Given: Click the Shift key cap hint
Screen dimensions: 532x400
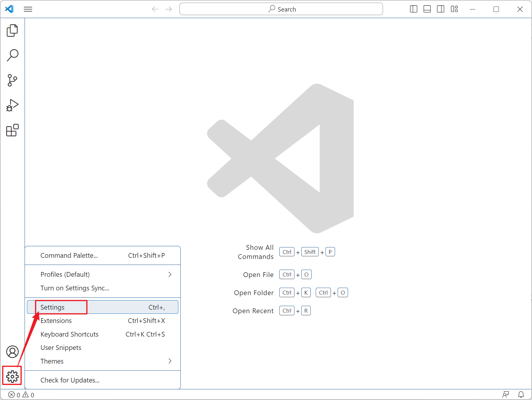Looking at the screenshot, I should pos(310,252).
